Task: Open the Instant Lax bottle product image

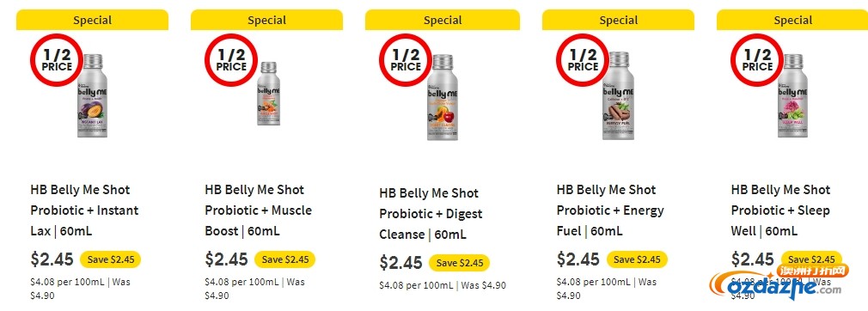Action: pos(92,95)
